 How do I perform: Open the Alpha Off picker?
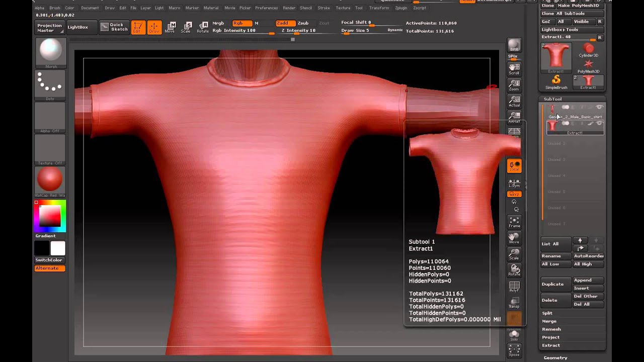coord(50,118)
